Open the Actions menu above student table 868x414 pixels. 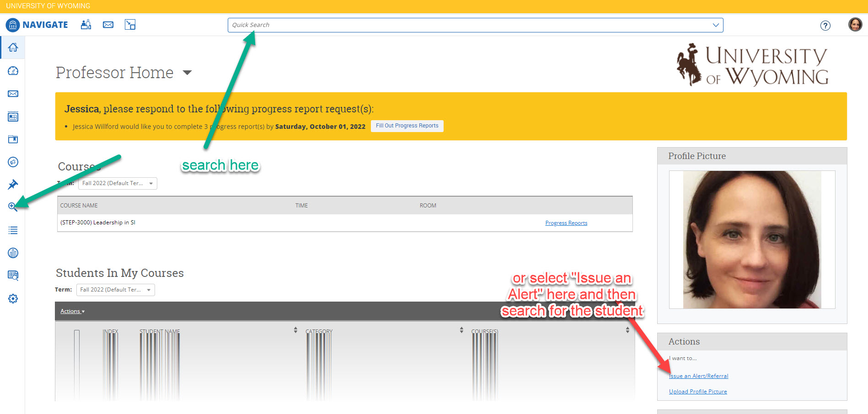pos(72,311)
